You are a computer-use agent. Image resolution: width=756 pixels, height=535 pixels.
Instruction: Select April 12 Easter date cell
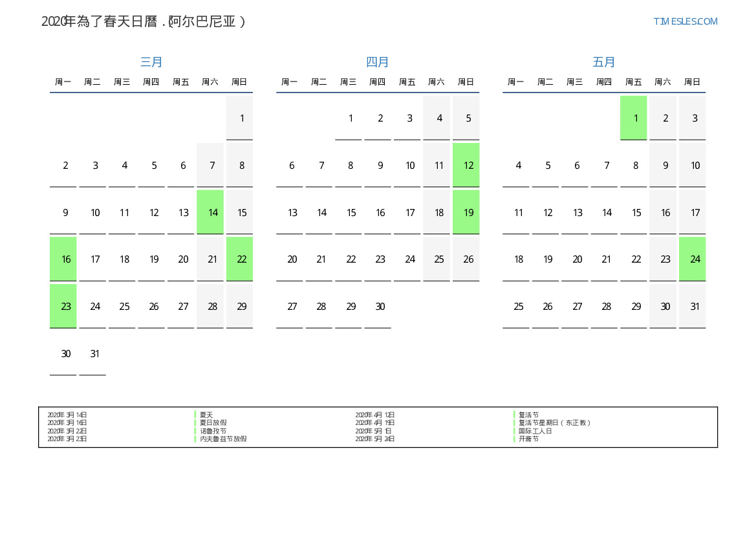pyautogui.click(x=466, y=165)
